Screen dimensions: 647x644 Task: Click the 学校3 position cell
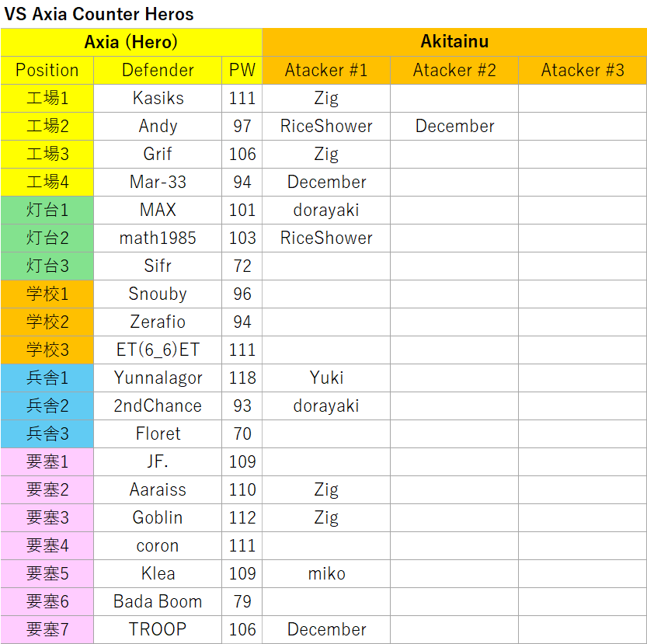[47, 350]
